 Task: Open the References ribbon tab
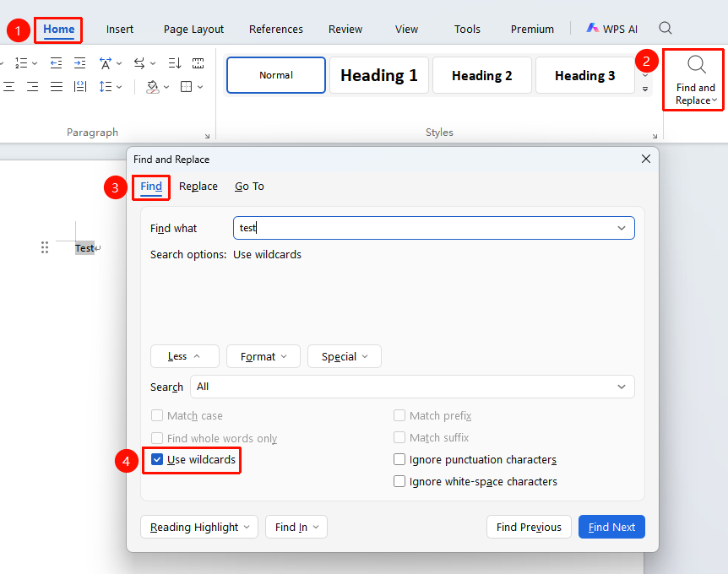[276, 30]
